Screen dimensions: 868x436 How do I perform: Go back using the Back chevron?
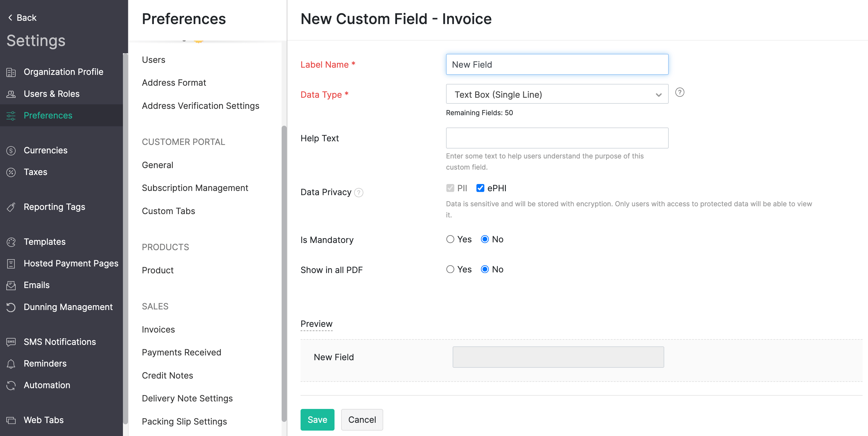10,17
